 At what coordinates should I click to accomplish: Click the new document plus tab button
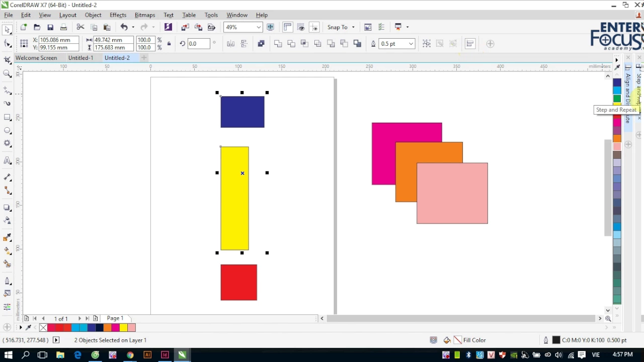(x=144, y=58)
